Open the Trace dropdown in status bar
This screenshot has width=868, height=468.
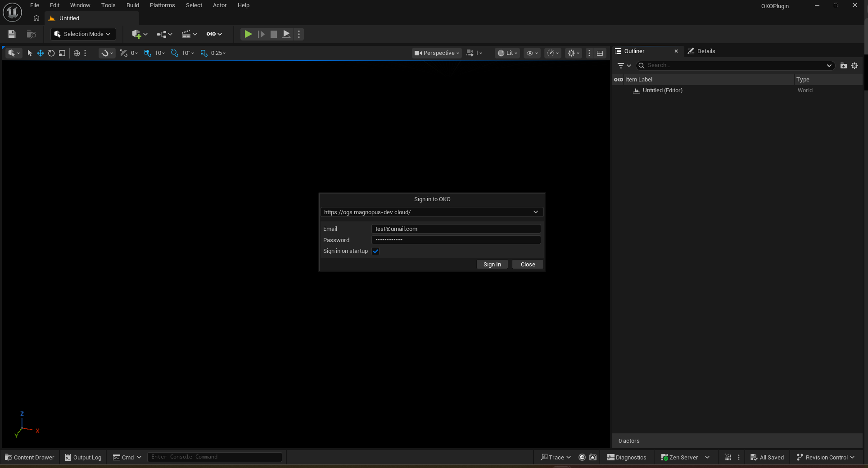click(556, 457)
